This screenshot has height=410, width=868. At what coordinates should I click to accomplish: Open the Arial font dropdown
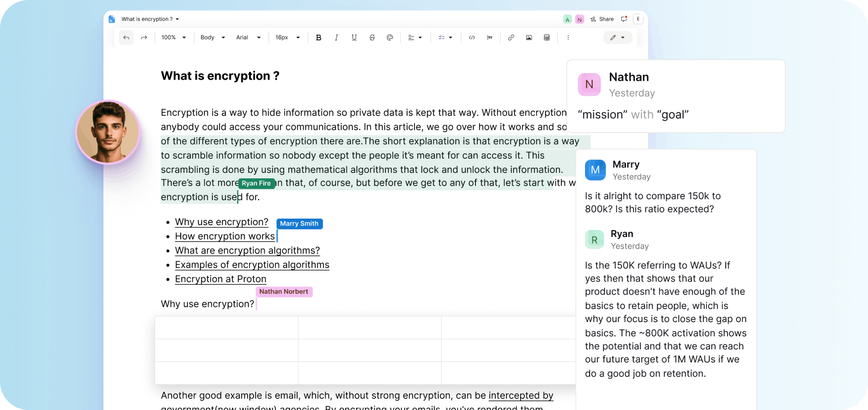click(248, 37)
